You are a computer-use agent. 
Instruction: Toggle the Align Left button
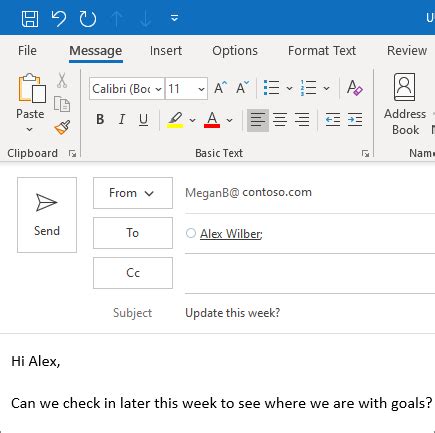258,120
